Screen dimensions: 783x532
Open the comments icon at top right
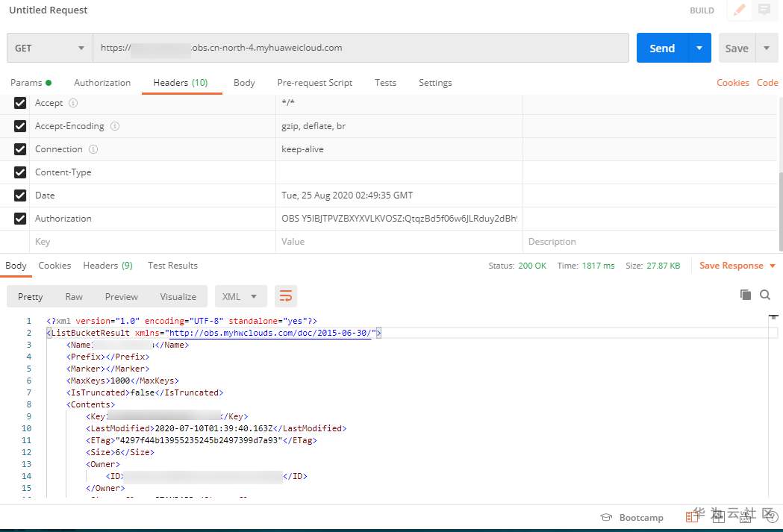[x=764, y=10]
